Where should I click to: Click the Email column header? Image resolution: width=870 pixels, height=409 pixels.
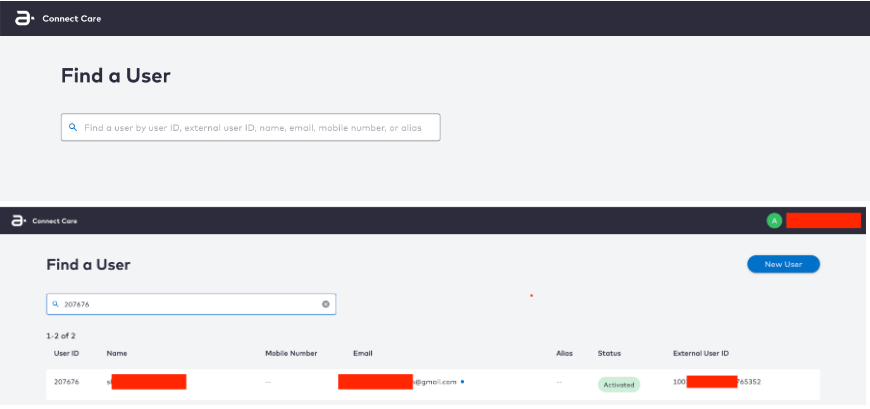[x=362, y=353]
